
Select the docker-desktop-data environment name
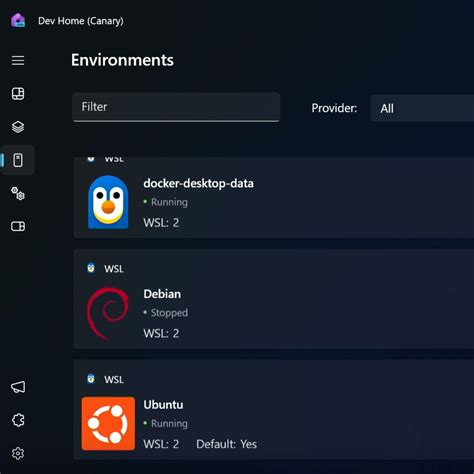198,184
